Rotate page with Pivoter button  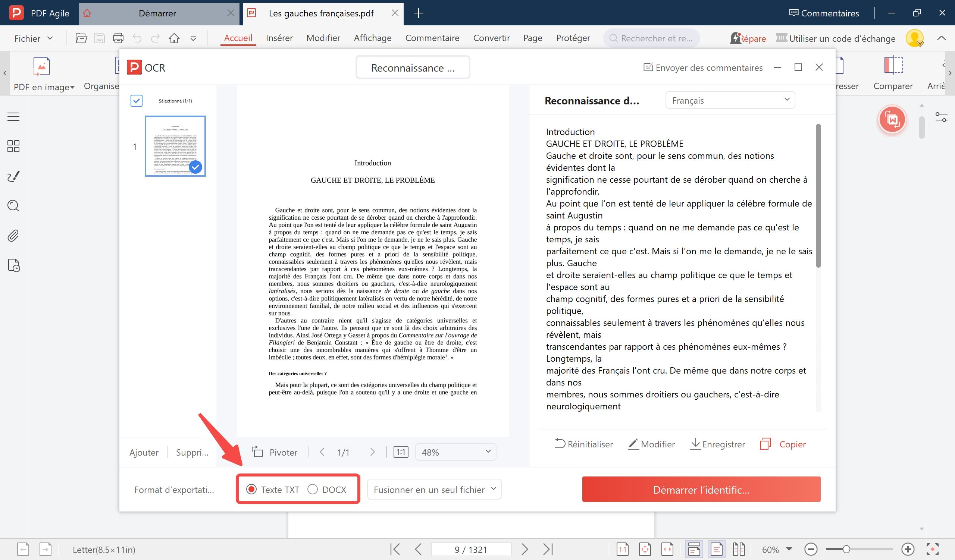(275, 452)
